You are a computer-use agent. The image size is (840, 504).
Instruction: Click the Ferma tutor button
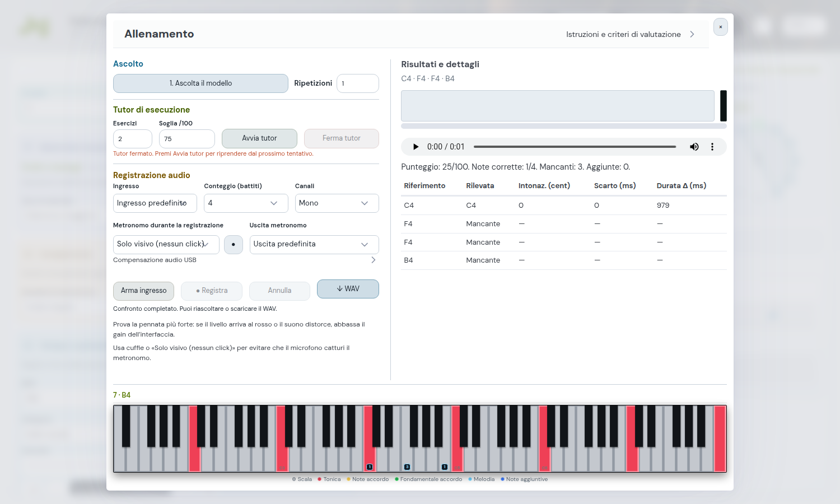[x=342, y=138]
